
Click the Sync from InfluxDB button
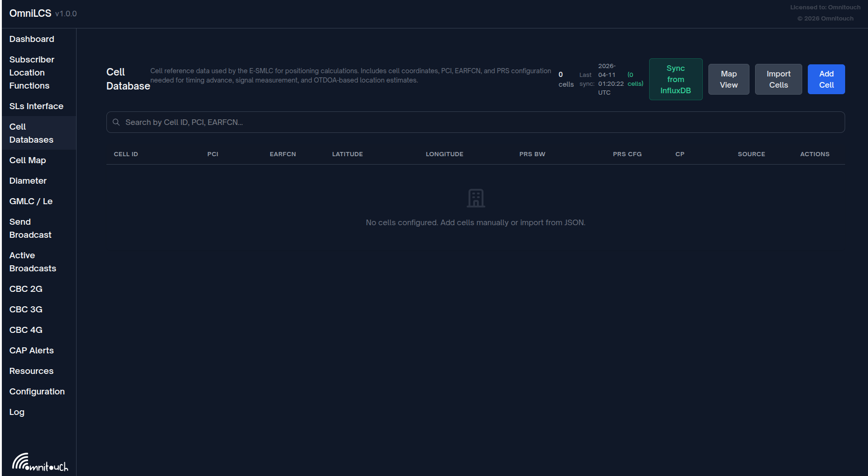(675, 79)
